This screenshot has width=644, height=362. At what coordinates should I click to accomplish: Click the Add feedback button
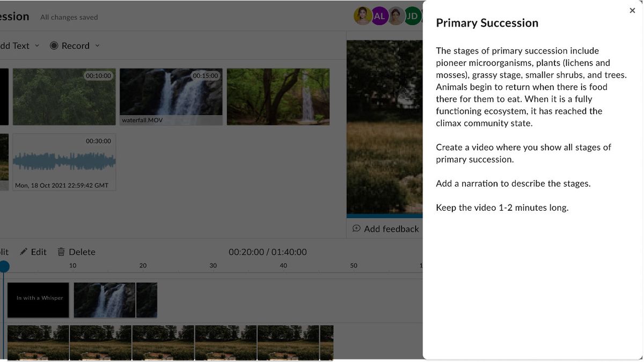point(386,228)
